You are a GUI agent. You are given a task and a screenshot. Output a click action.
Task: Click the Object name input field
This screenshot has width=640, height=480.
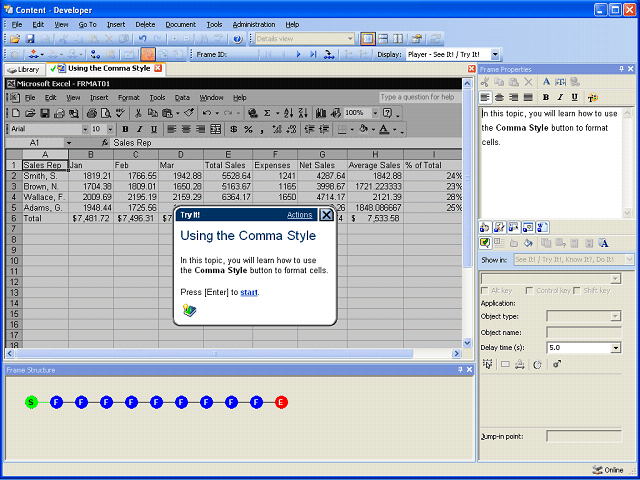[x=584, y=333]
